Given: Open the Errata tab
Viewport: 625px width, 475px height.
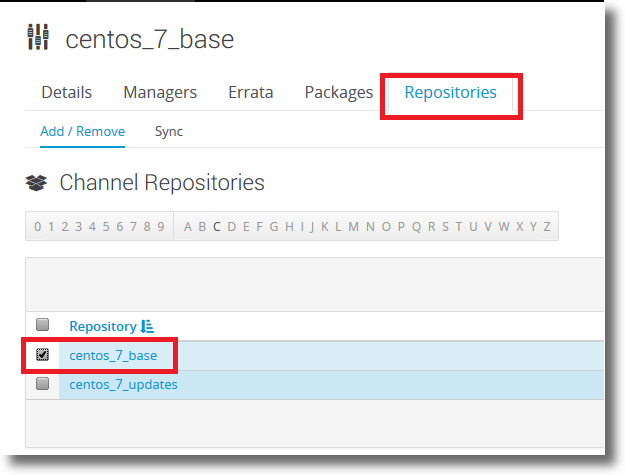Looking at the screenshot, I should [251, 92].
